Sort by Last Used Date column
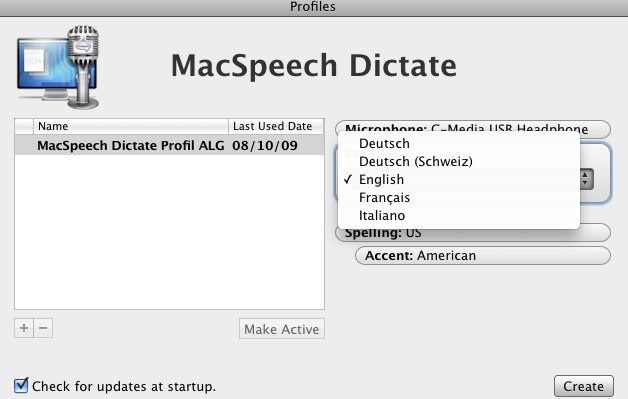 pos(276,127)
